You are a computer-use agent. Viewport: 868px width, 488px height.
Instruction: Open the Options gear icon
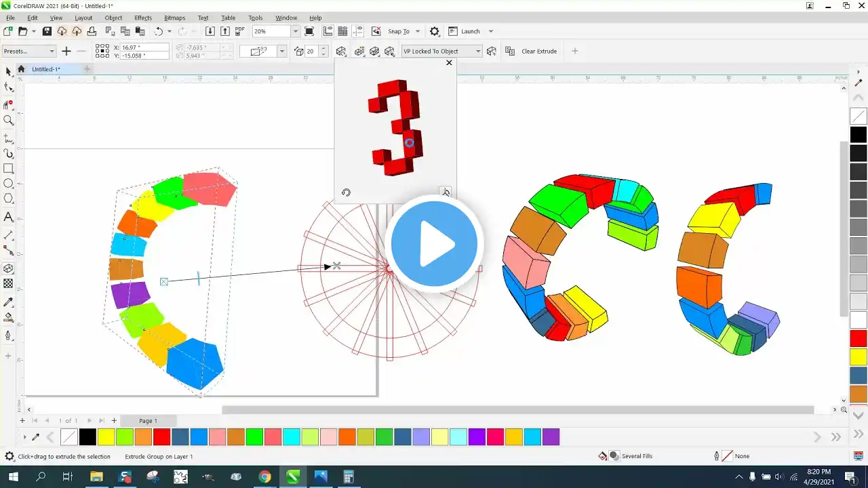tap(435, 31)
